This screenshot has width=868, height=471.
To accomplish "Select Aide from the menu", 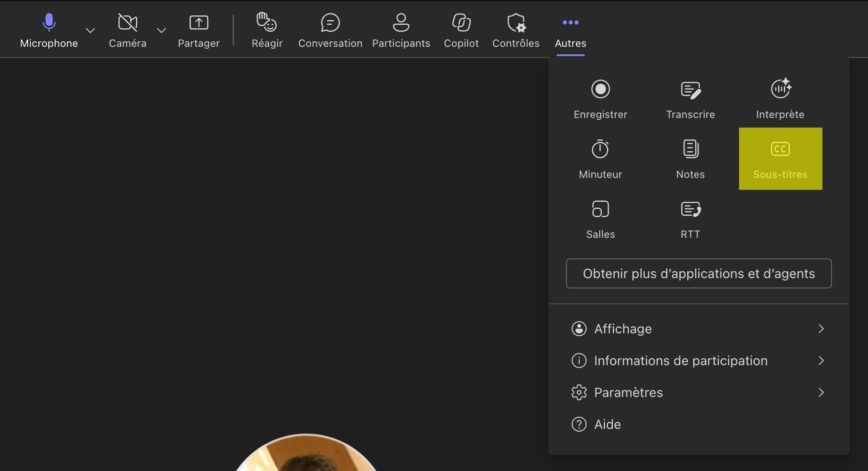I will [699, 424].
